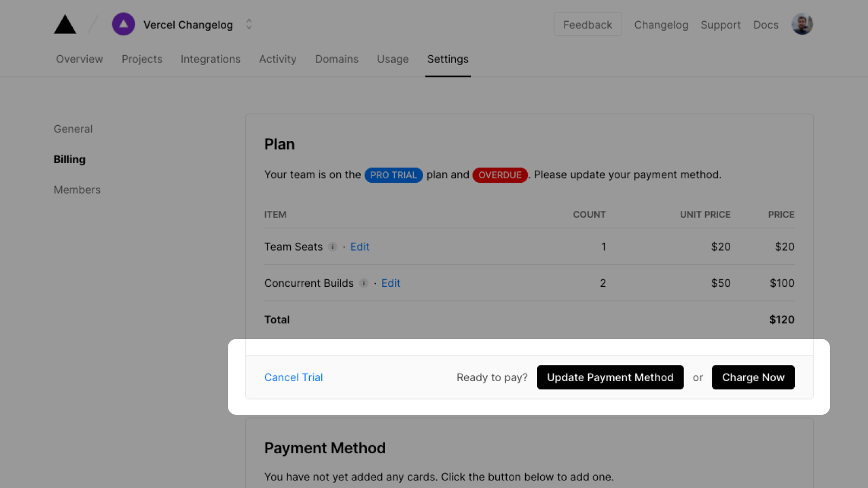Open the Usage tab
Screen dimensions: 868x488
(393, 59)
